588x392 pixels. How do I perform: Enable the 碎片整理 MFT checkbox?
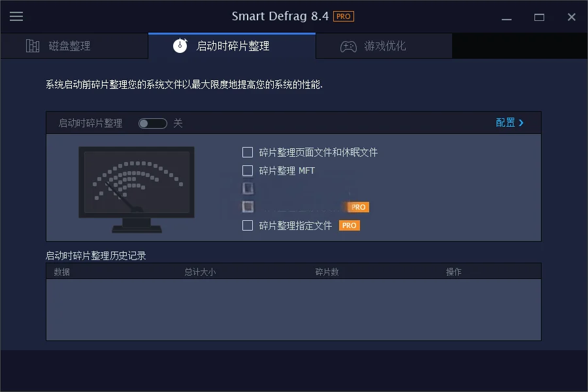pyautogui.click(x=248, y=171)
